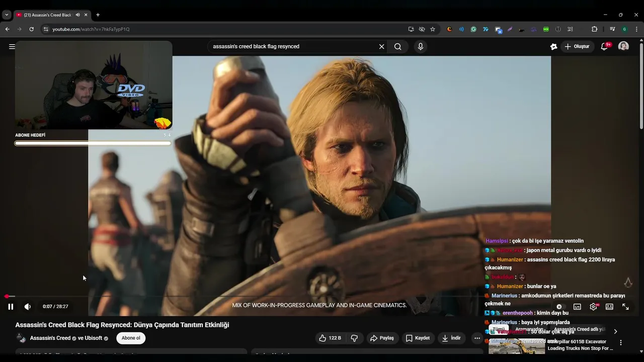Open Chrome three-dot menu

point(636,29)
